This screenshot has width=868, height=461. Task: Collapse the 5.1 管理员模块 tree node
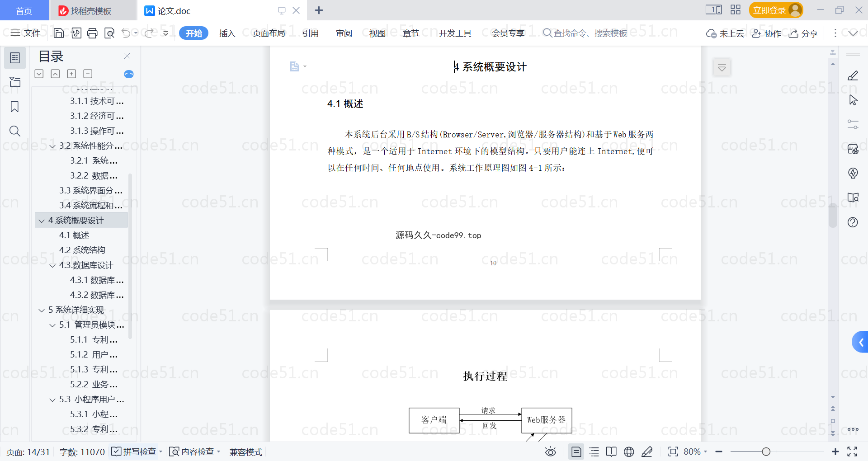(x=52, y=325)
